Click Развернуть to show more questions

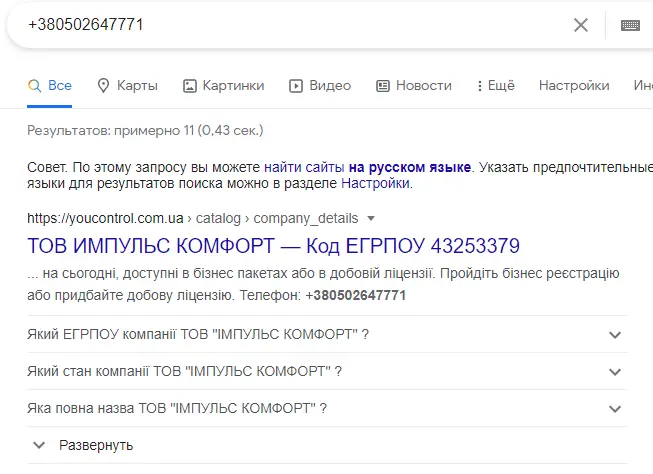click(96, 445)
